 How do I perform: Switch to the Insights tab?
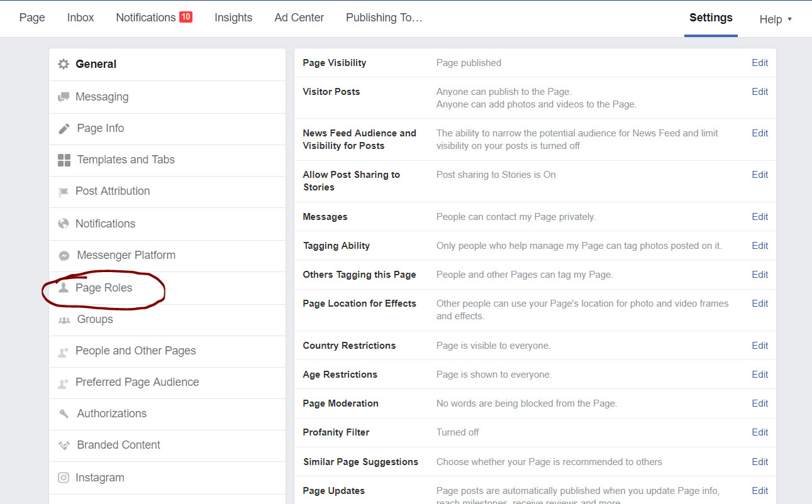[233, 18]
